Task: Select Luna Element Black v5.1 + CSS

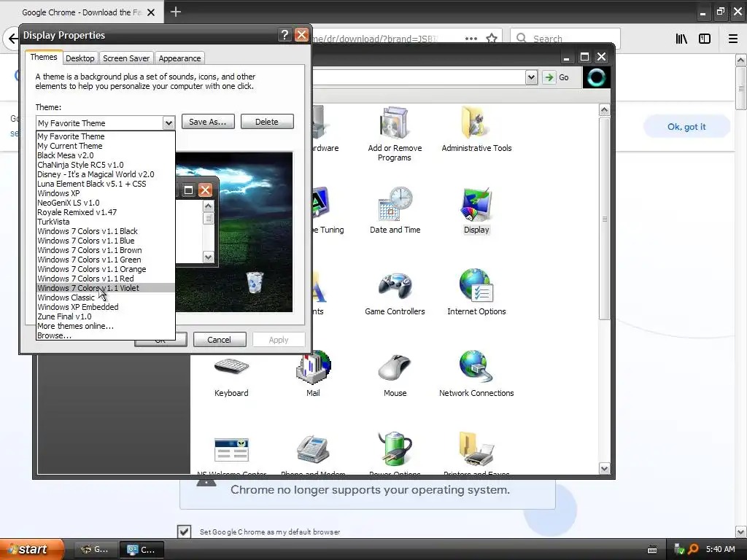Action: (105, 184)
